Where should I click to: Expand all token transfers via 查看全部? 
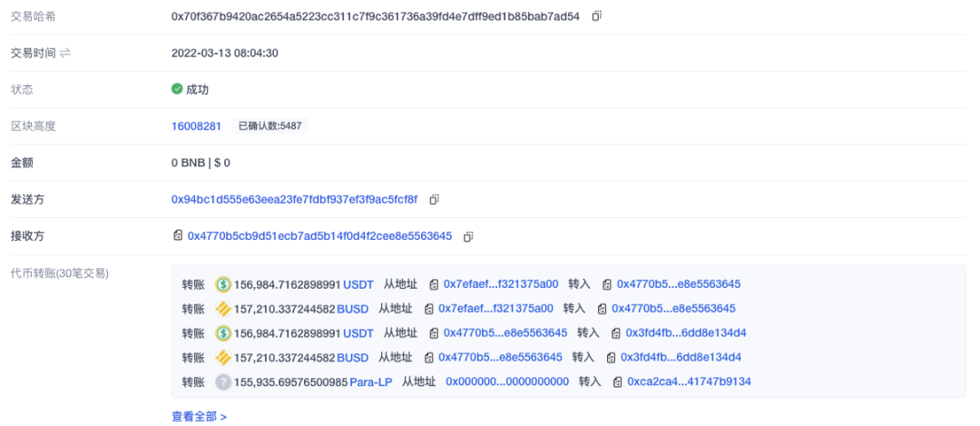[x=200, y=417]
